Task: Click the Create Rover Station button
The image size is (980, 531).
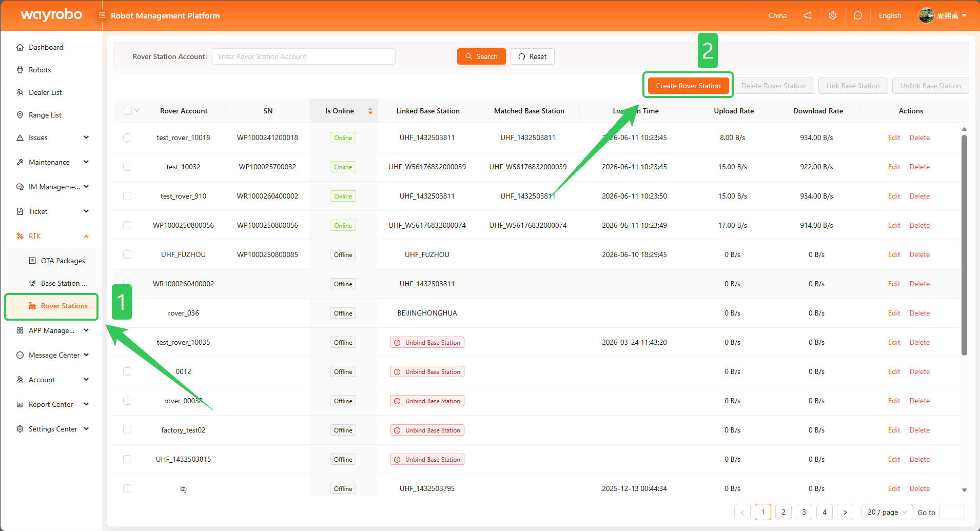Action: [x=688, y=86]
